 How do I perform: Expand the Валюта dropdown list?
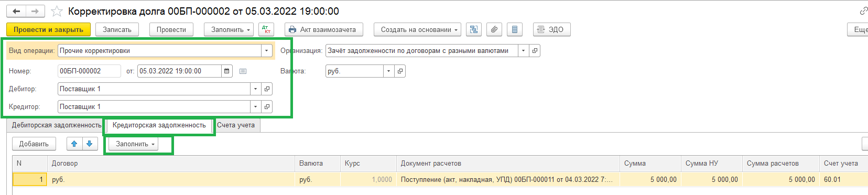tap(388, 71)
